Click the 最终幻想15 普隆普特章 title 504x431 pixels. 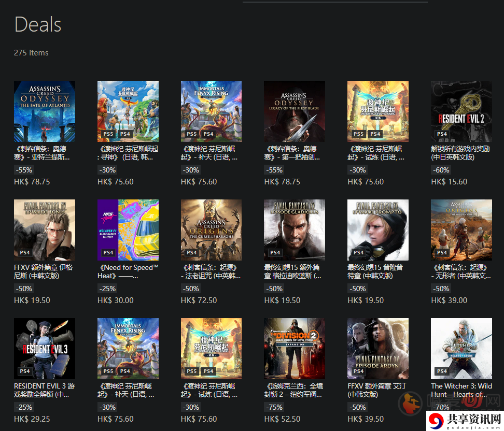pos(375,271)
